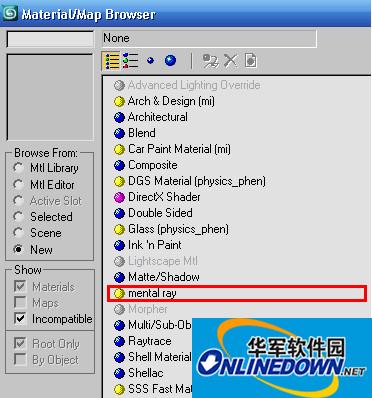Select Glass (physics_phen) material name
Viewport: 372px width, 398px height.
[178, 229]
